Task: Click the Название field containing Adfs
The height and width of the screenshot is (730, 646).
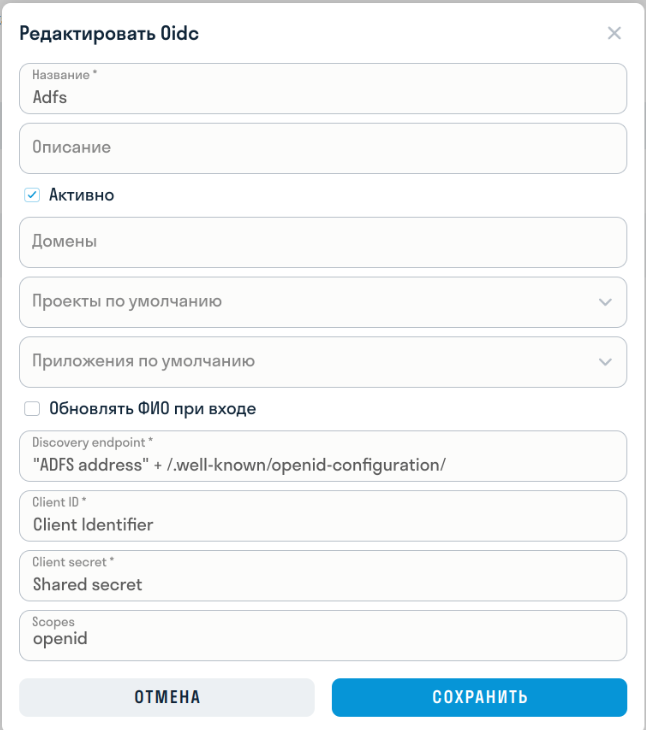Action: (x=322, y=97)
